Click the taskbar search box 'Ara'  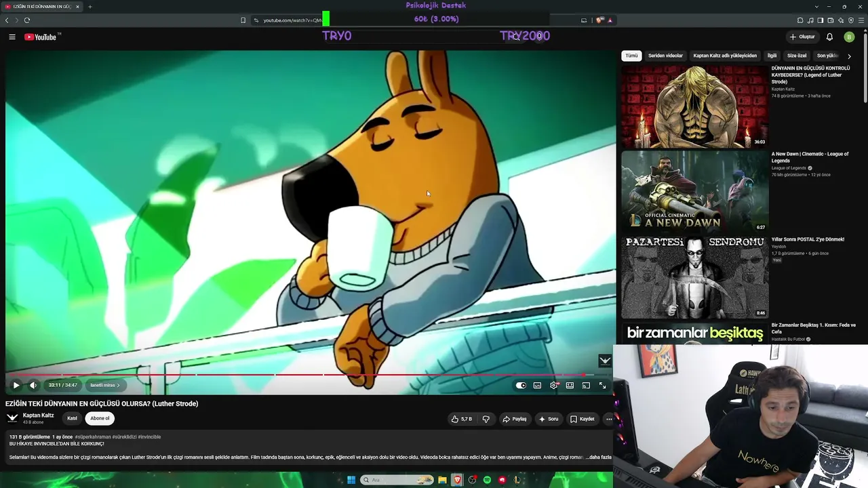click(397, 480)
